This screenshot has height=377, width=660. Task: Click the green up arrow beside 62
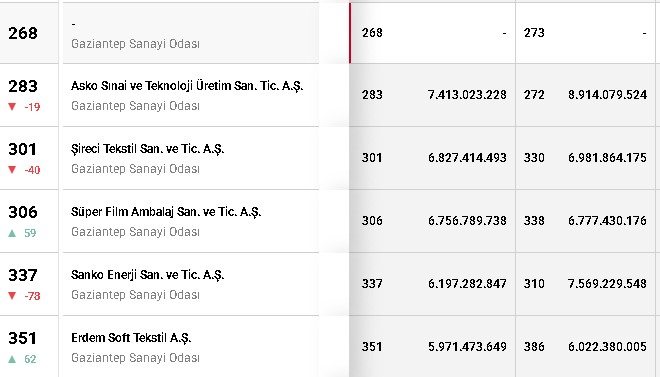[12, 359]
